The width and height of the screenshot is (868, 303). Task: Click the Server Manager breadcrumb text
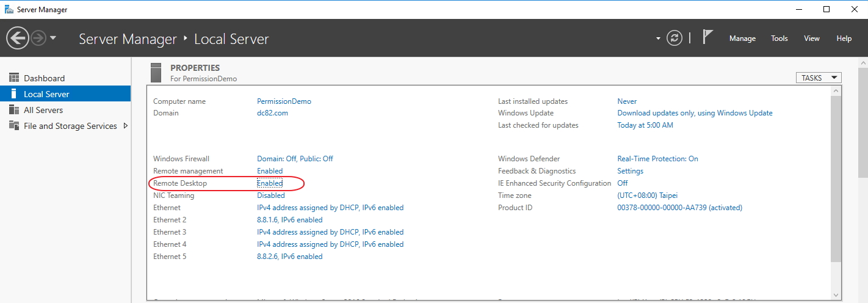(x=128, y=39)
